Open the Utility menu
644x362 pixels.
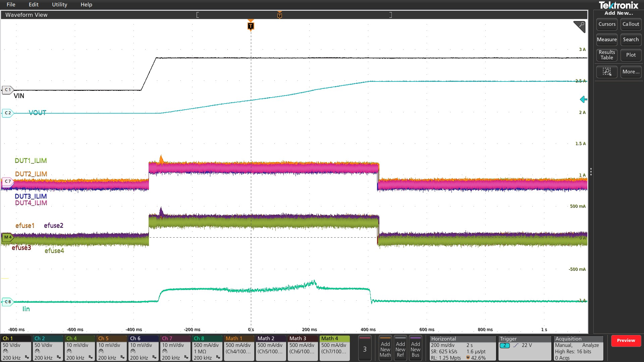point(59,5)
